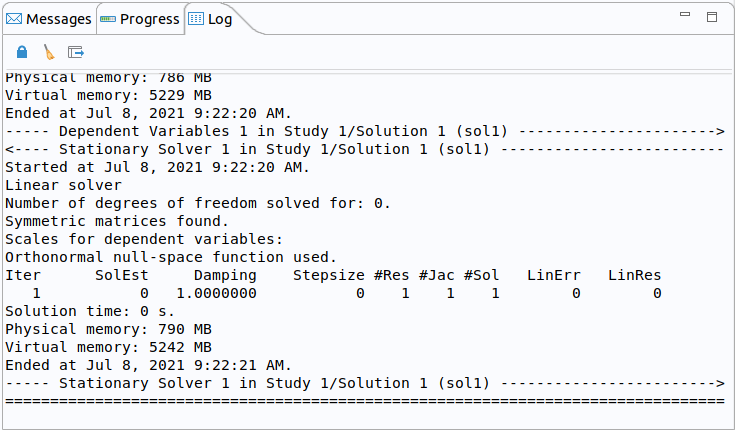
Task: Click the 'Linear solver' log line
Action: 63,185
